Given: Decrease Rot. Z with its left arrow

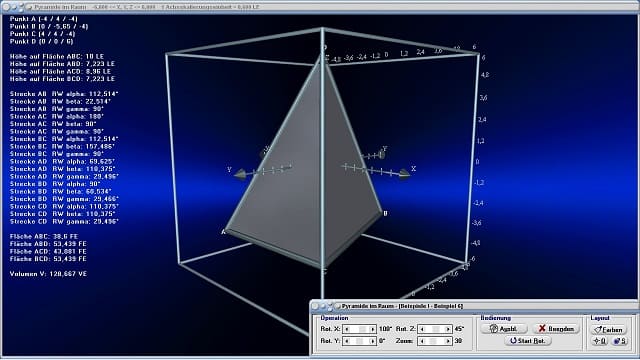Looking at the screenshot, I should point(422,329).
